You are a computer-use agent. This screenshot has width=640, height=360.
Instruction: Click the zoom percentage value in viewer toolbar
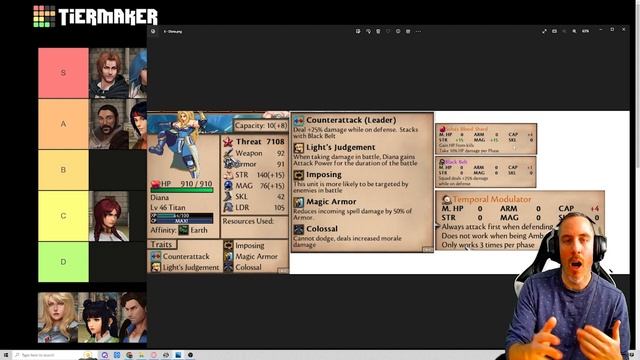(585, 31)
